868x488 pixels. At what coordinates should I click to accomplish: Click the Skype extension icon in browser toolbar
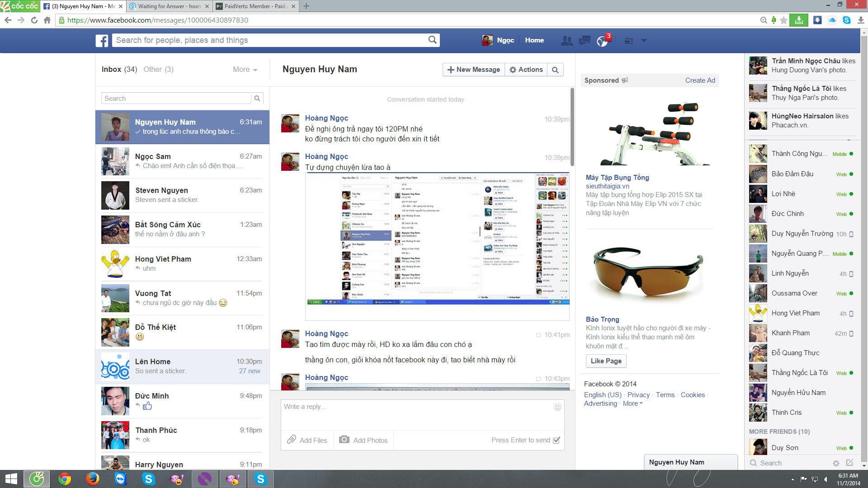847,20
